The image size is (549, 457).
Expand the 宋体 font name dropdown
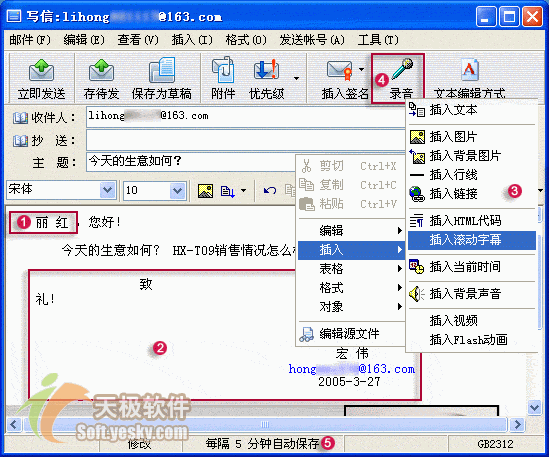point(107,190)
